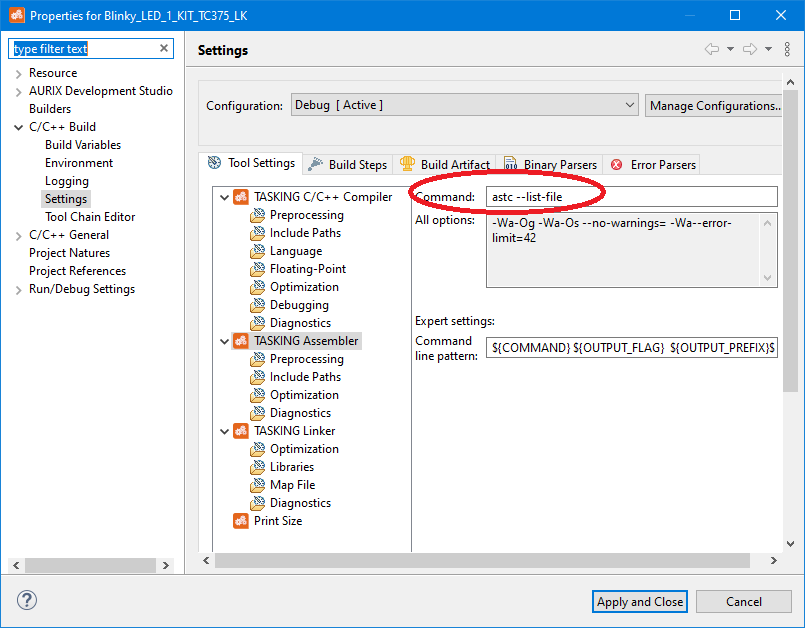Click the Apply and Close button
Viewport: 805px width, 628px height.
pos(640,601)
